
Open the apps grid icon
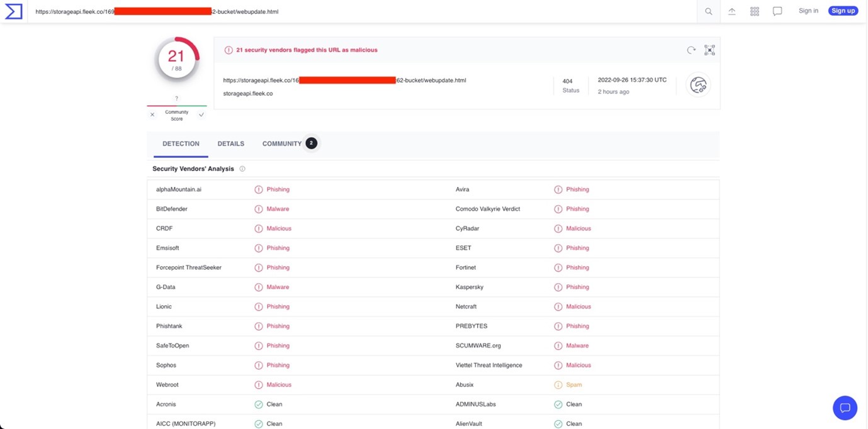click(x=754, y=11)
